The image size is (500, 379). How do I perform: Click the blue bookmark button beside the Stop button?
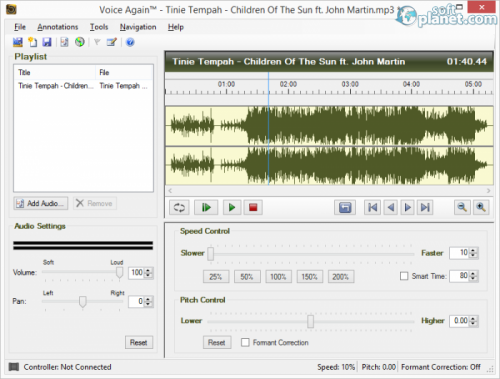345,208
